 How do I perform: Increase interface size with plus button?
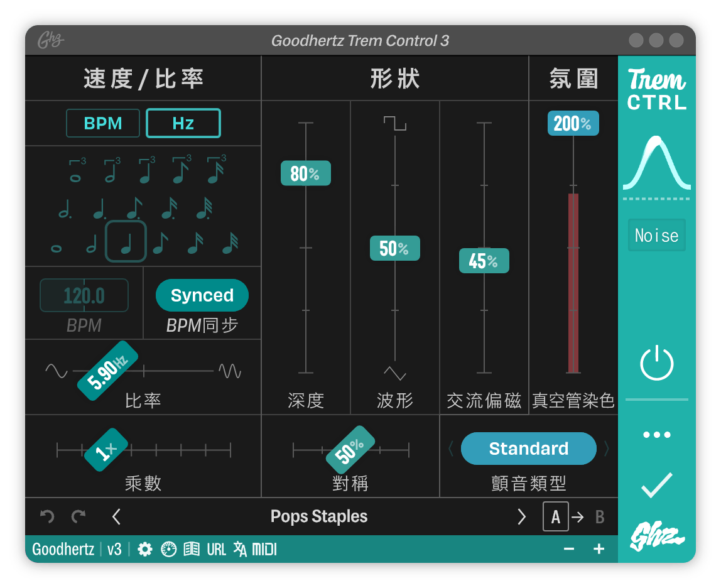(x=599, y=549)
